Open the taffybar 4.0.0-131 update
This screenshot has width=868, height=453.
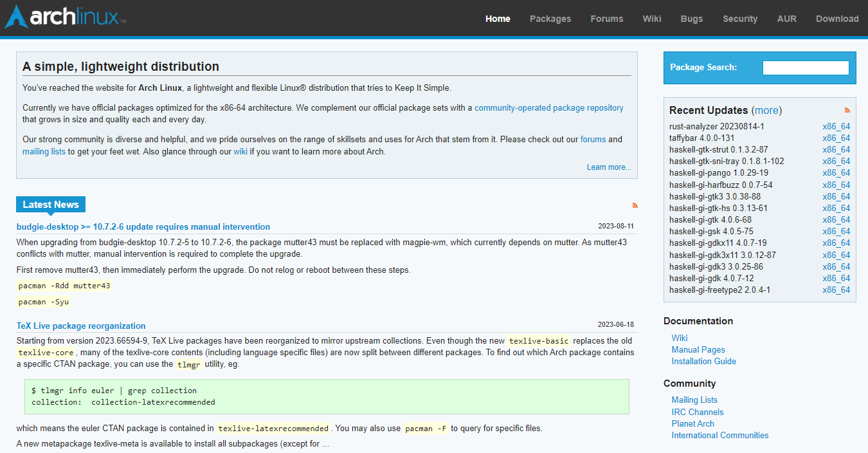[x=701, y=138]
